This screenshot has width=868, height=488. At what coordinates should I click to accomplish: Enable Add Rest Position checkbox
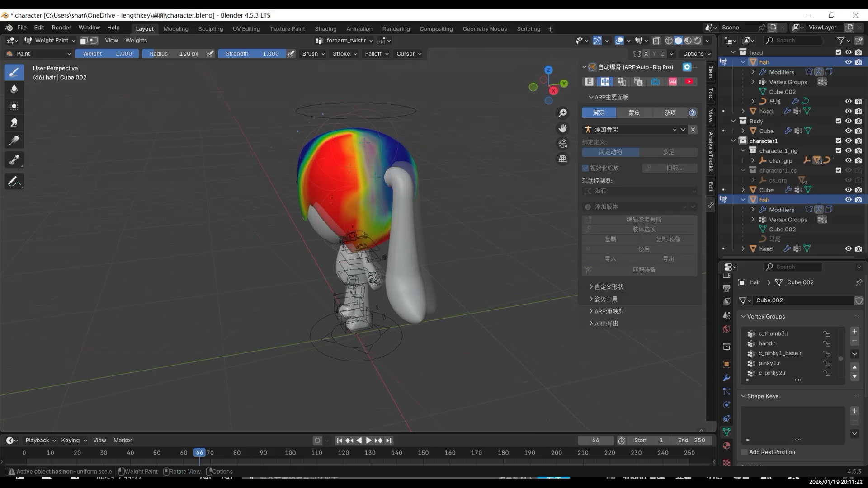[745, 452]
